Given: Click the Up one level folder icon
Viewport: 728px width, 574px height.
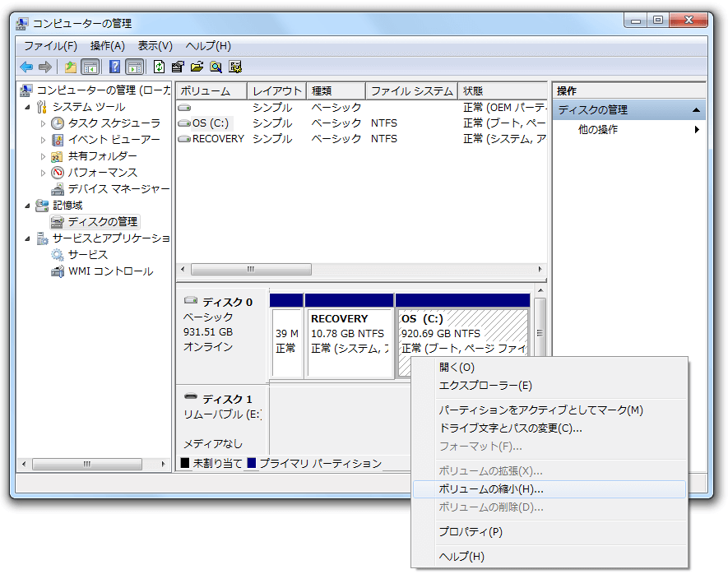Looking at the screenshot, I should click(71, 67).
